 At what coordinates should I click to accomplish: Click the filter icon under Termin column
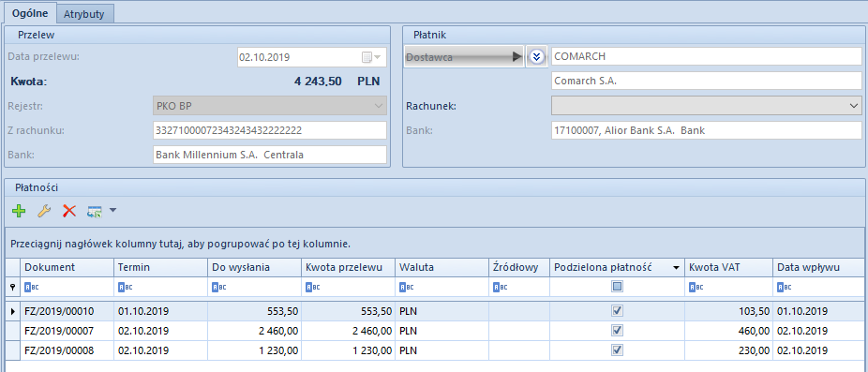pyautogui.click(x=124, y=287)
